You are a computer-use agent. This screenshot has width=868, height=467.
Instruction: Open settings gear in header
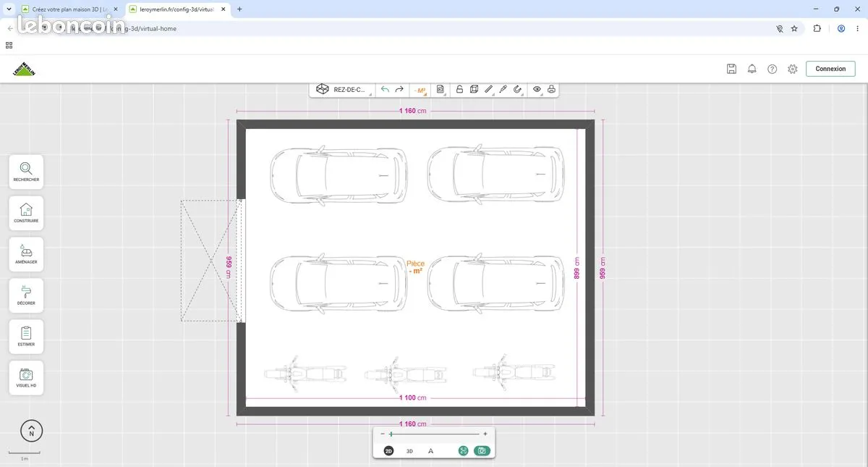click(x=792, y=69)
